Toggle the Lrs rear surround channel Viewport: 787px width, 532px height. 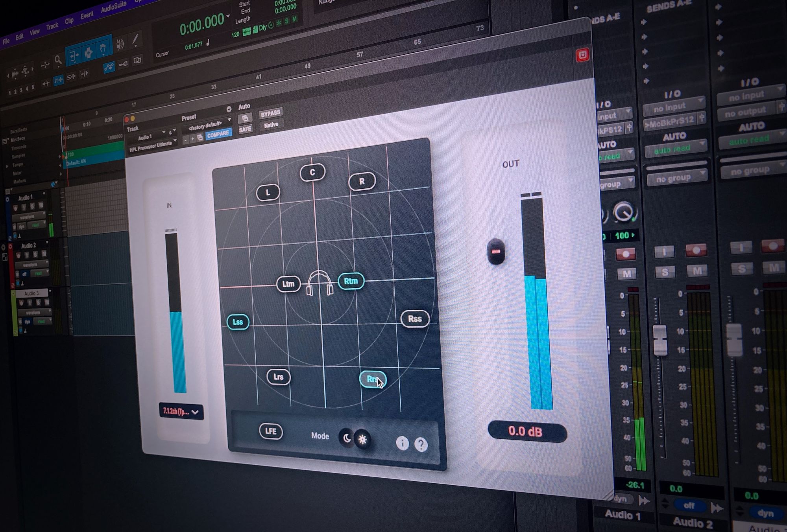pos(279,377)
